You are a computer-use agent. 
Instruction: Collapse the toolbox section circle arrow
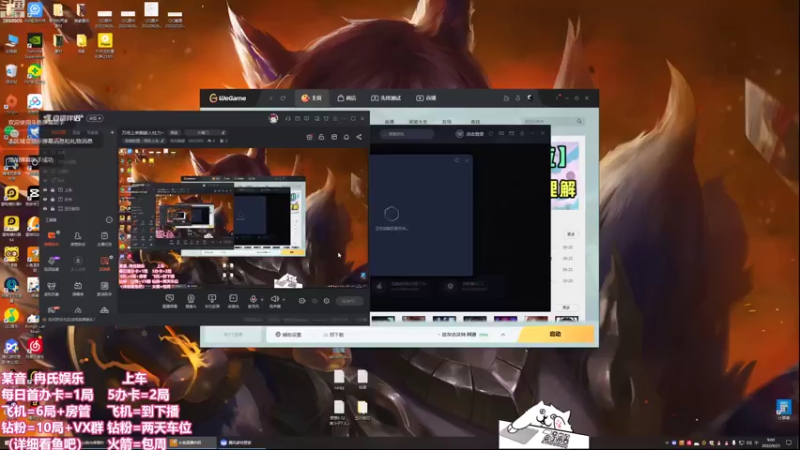click(x=109, y=220)
